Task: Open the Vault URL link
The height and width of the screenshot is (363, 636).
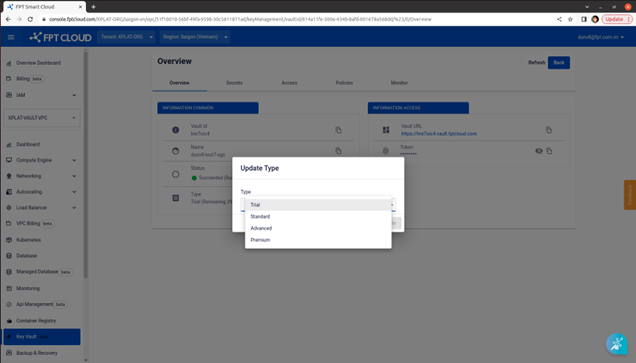Action: tap(438, 134)
